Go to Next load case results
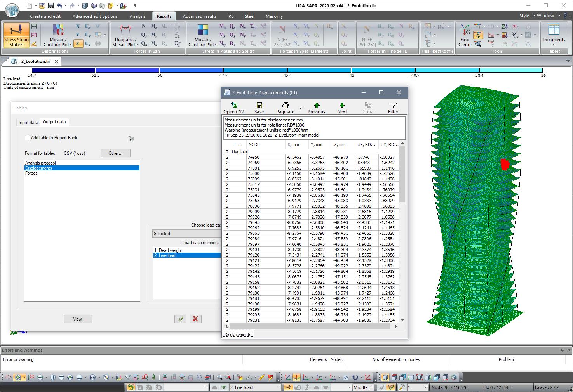 (x=341, y=107)
